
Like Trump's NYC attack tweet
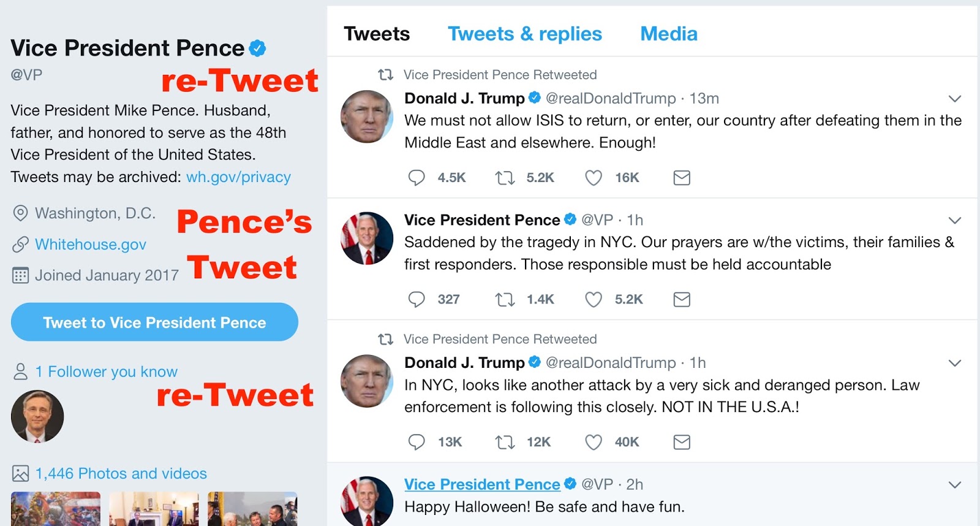[593, 442]
